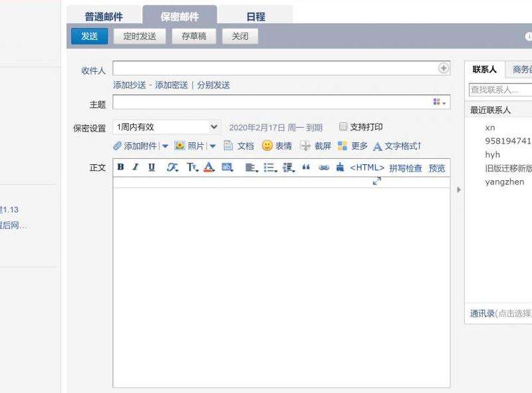
Task: Click the underline formatting icon
Action: pos(152,168)
